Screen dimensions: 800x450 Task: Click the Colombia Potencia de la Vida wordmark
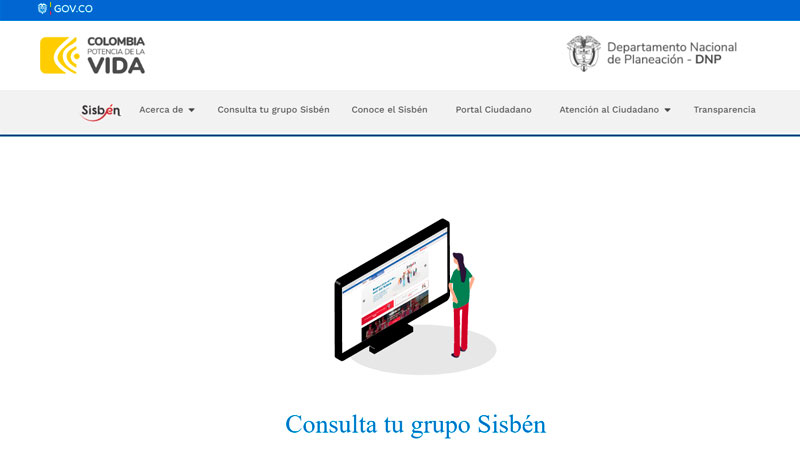116,55
